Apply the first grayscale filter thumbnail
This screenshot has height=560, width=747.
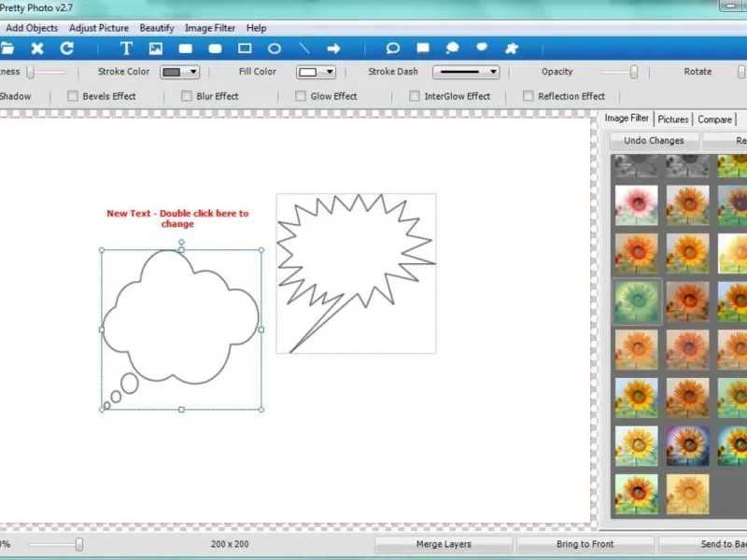(x=636, y=166)
